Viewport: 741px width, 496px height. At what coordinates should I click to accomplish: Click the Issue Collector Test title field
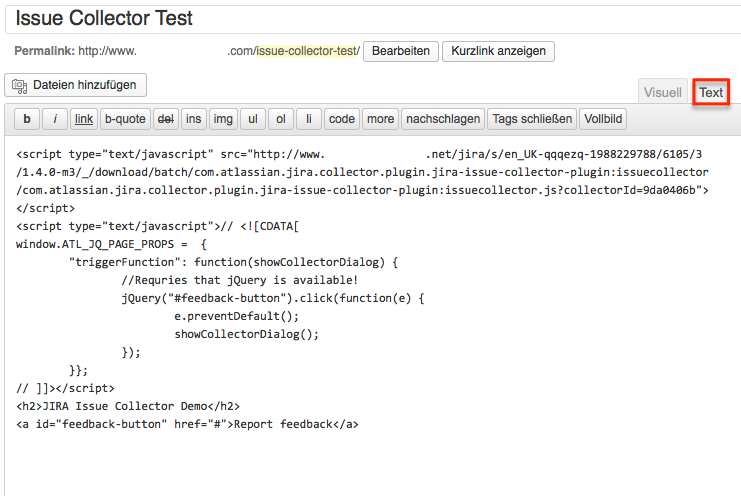[373, 19]
